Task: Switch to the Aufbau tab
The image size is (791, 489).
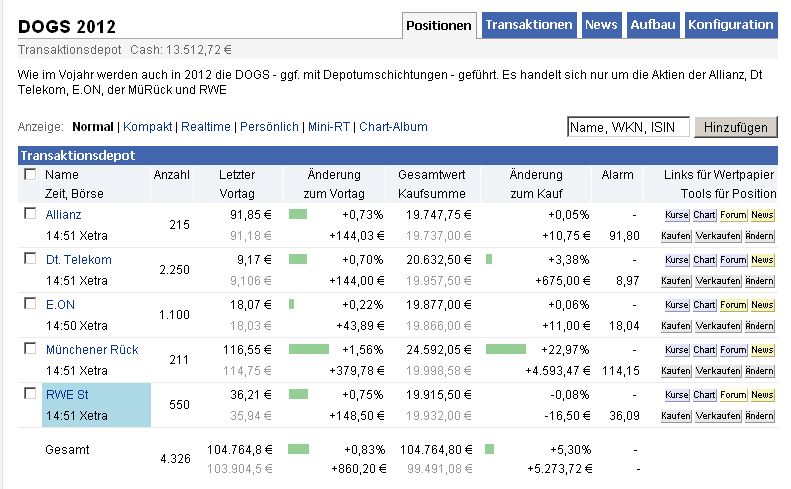Action: point(653,25)
